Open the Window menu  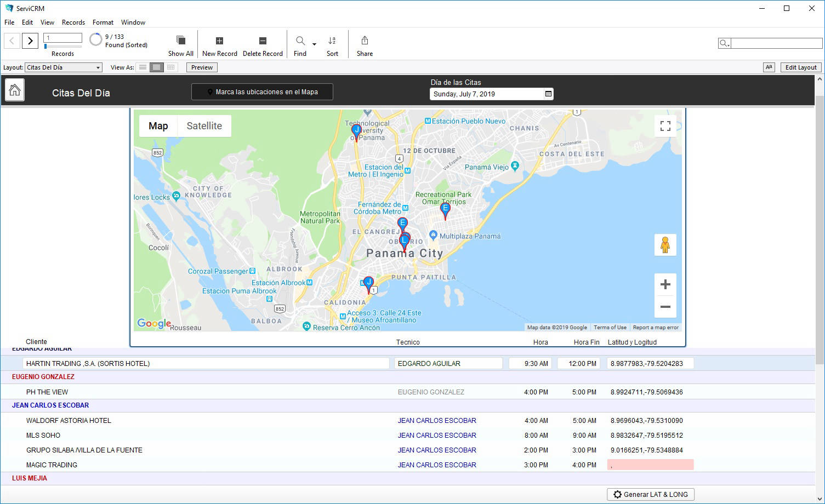click(x=133, y=22)
